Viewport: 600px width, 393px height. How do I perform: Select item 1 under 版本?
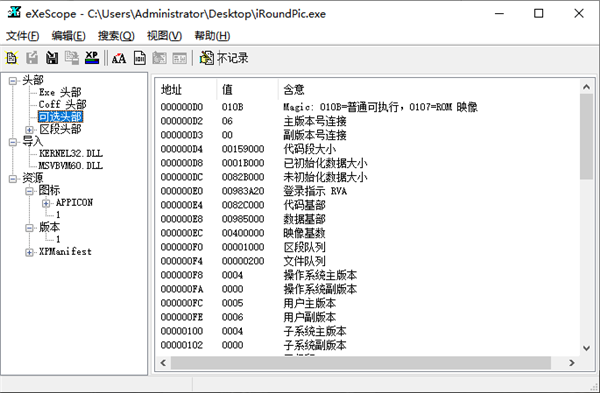pyautogui.click(x=58, y=239)
